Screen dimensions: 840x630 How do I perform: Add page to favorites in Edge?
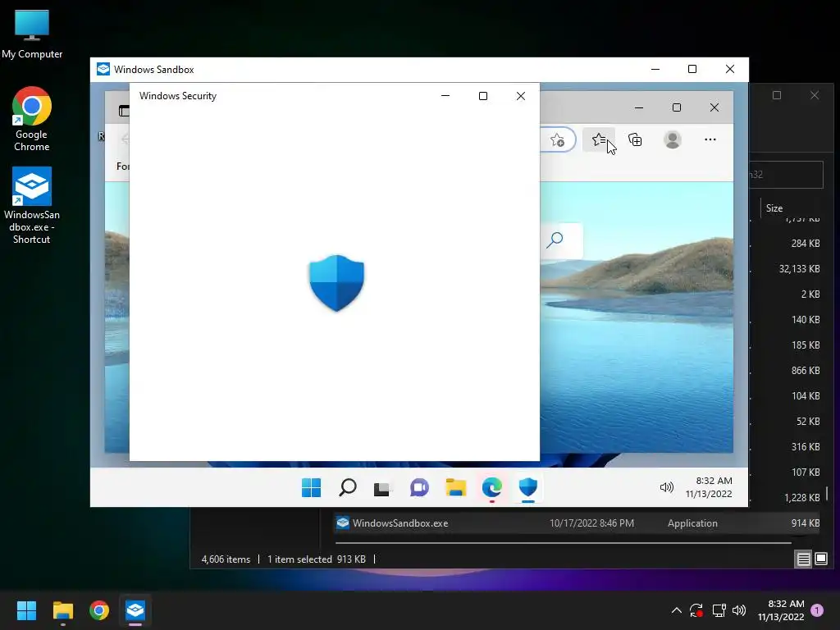[557, 139]
